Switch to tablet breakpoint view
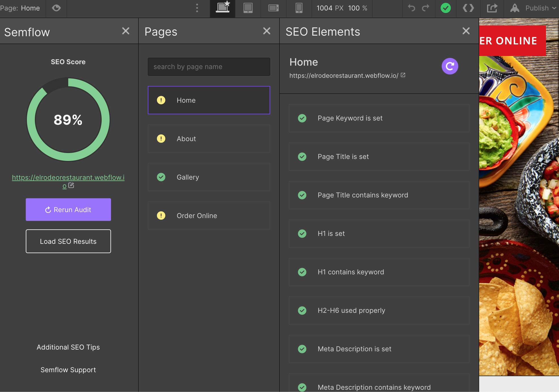Screen dimensions: 559x392 pyautogui.click(x=248, y=8)
